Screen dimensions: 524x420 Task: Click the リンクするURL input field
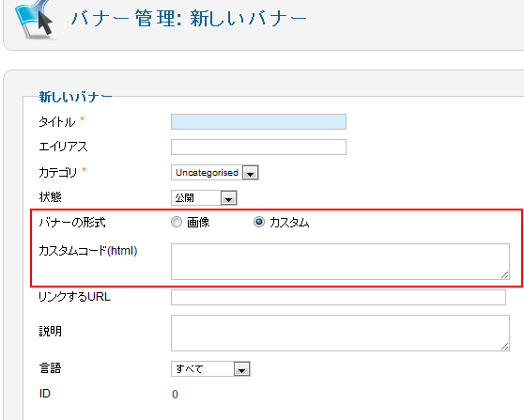point(338,297)
